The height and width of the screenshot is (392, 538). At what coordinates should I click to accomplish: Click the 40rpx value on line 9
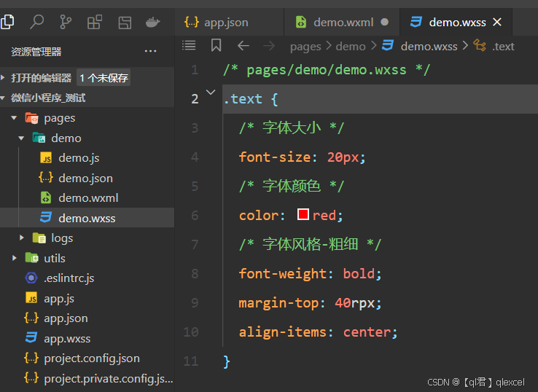(x=354, y=303)
